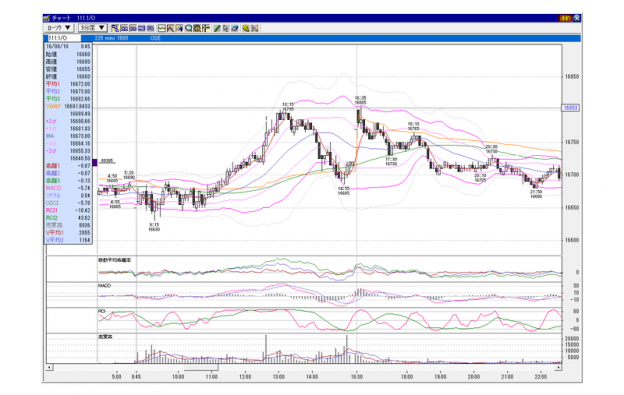Open the ローソク chart type dropdown
The height and width of the screenshot is (395, 624).
[x=59, y=28]
